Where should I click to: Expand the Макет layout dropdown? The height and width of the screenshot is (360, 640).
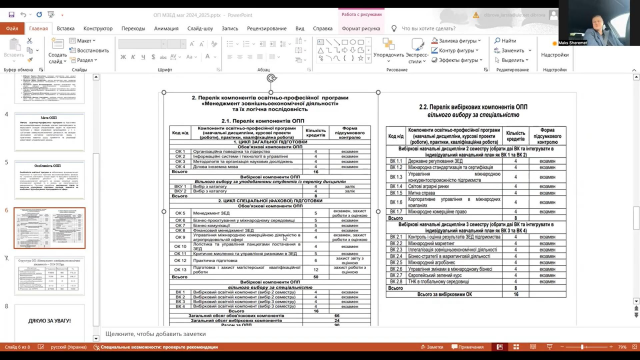pyautogui.click(x=82, y=40)
